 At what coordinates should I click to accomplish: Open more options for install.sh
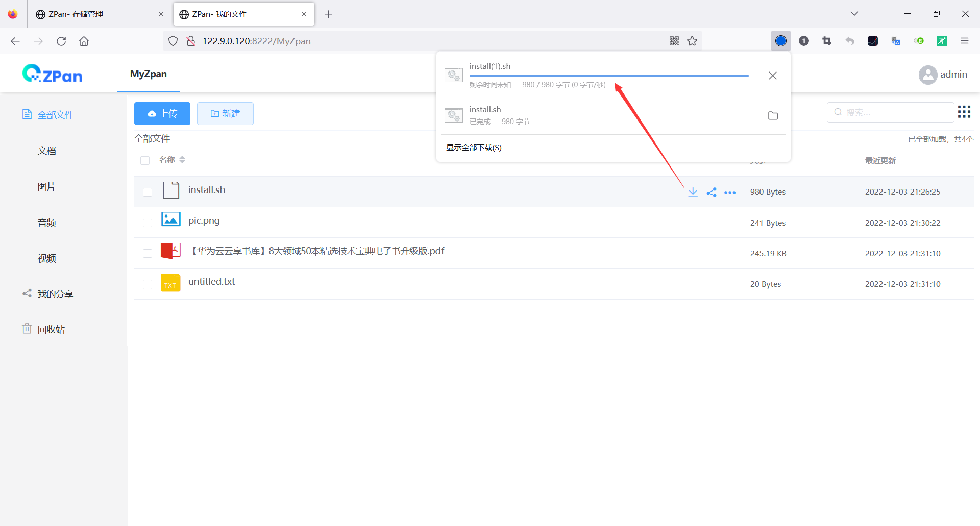(x=730, y=193)
